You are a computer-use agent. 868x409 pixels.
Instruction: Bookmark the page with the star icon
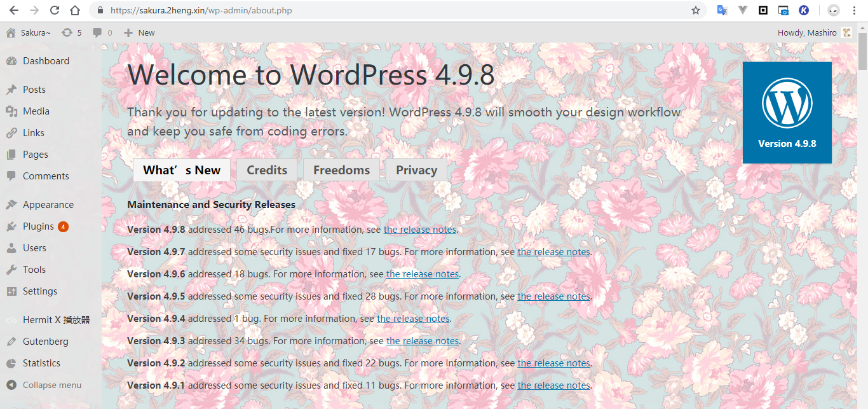[696, 10]
